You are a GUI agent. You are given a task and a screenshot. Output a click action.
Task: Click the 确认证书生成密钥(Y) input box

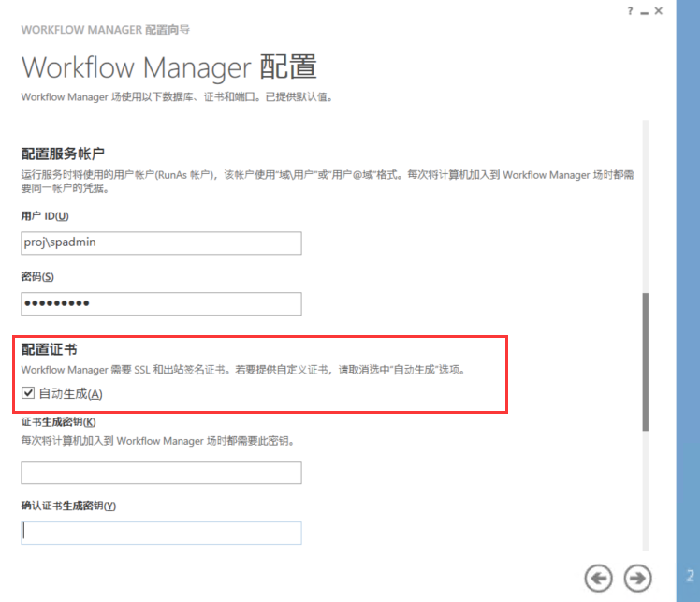tap(161, 534)
